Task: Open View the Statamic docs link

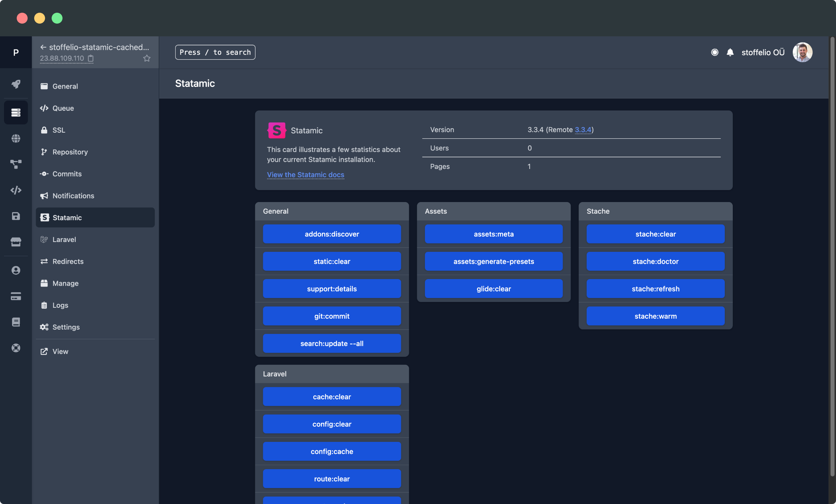Action: point(305,175)
